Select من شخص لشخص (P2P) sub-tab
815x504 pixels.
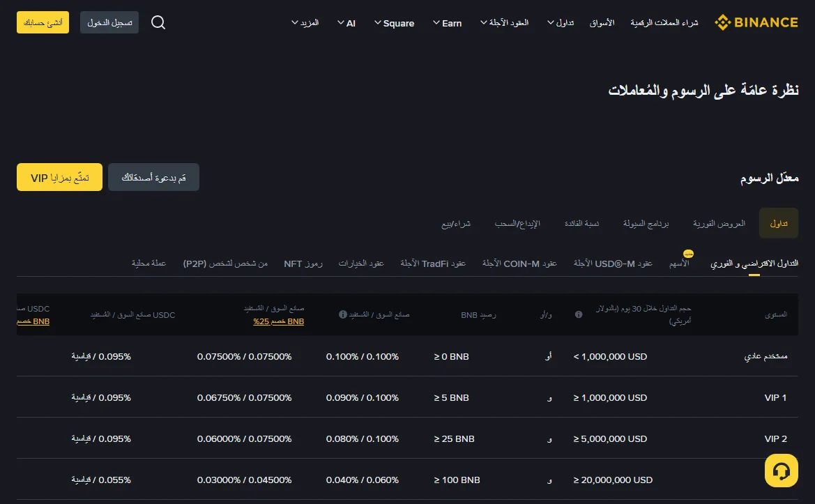click(x=225, y=264)
